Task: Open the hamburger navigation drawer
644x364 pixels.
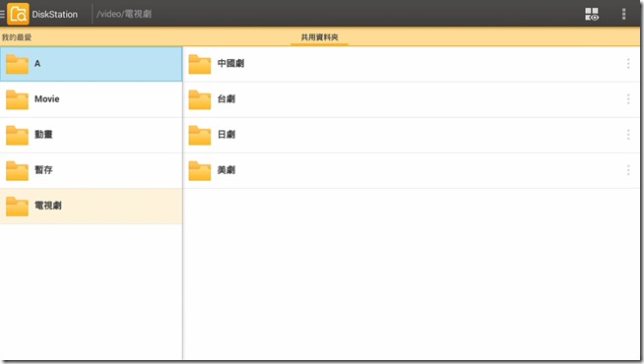Action: pos(3,14)
